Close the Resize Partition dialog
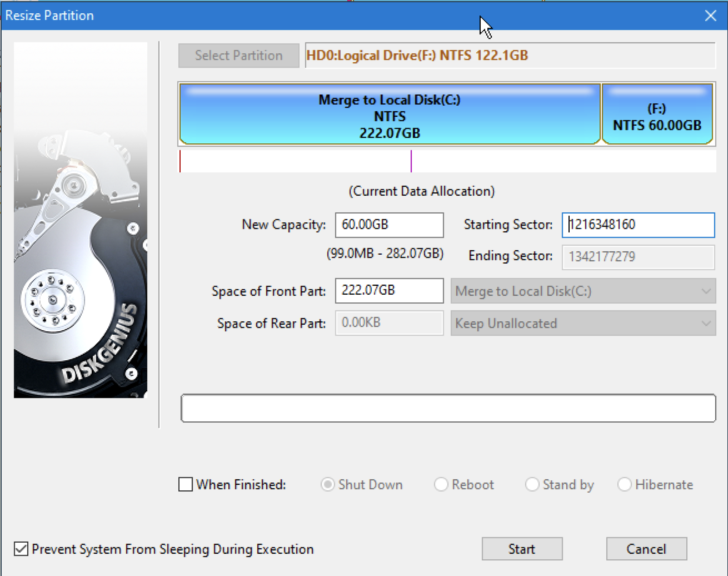 [x=710, y=16]
